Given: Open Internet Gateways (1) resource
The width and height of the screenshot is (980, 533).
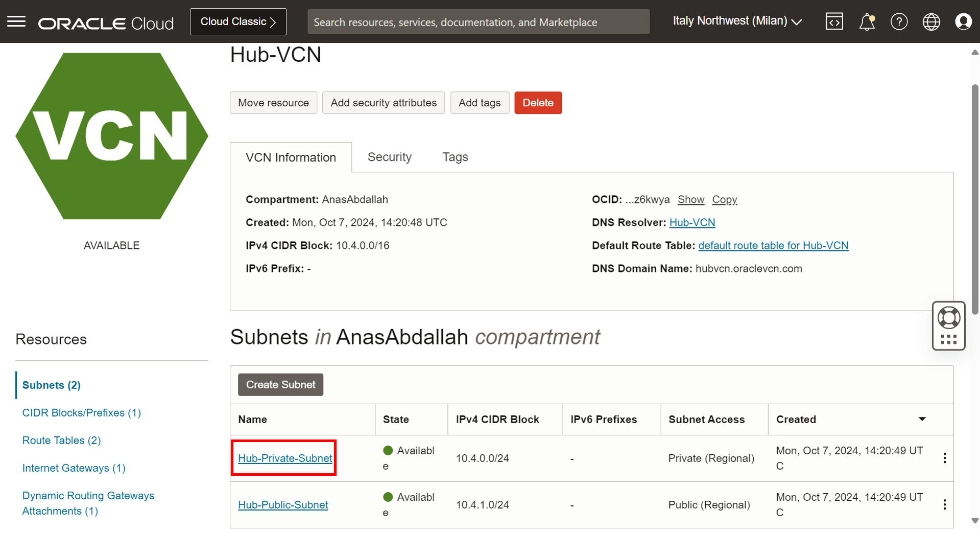Looking at the screenshot, I should pos(74,468).
